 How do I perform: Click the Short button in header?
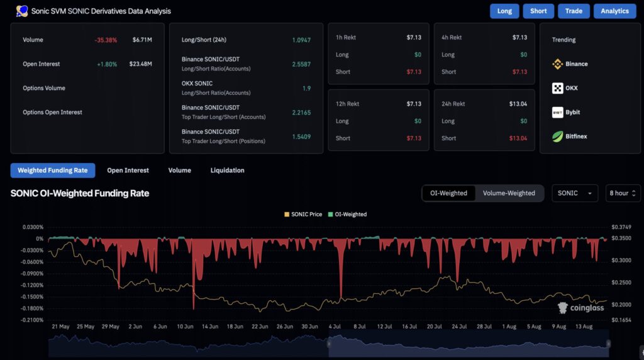click(x=538, y=11)
